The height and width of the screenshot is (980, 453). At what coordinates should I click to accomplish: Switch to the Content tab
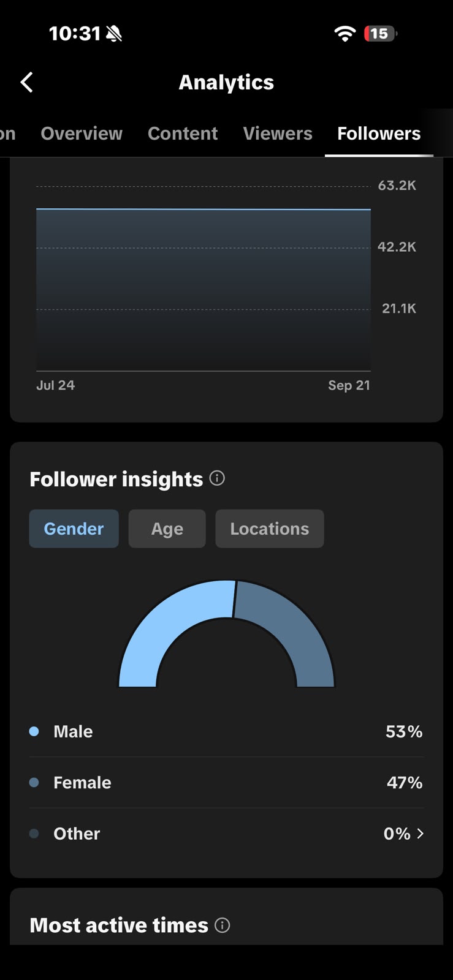pos(183,134)
